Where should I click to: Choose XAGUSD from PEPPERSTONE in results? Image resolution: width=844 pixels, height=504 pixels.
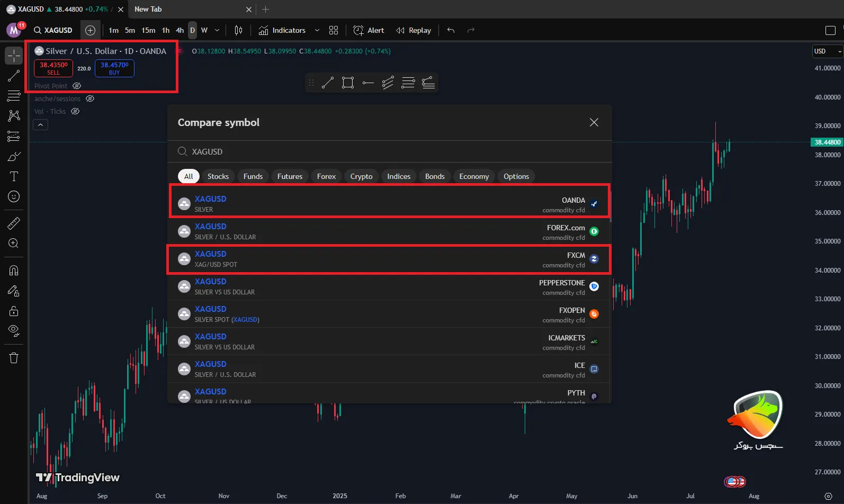(389, 286)
